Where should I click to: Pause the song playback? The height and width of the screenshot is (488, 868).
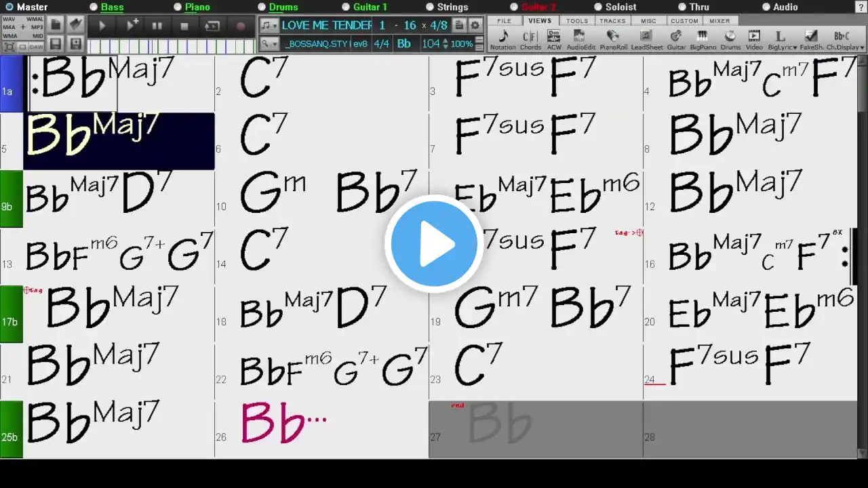tap(157, 26)
